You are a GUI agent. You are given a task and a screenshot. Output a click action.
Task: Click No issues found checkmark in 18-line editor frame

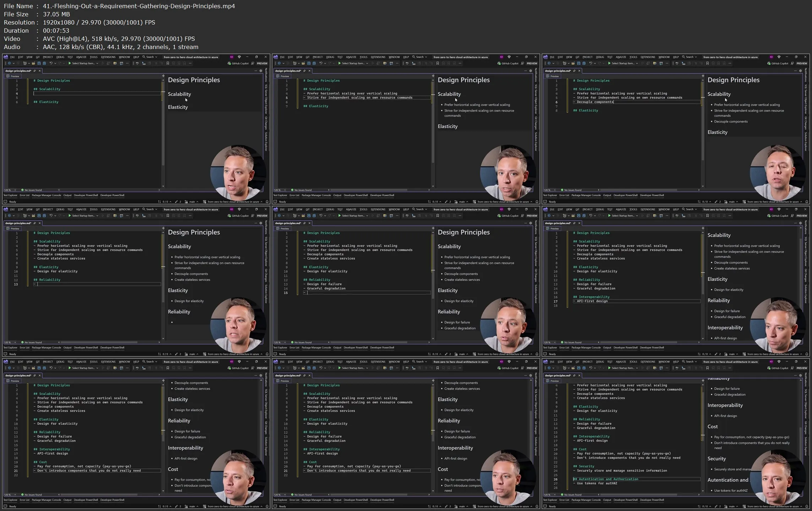coord(562,342)
